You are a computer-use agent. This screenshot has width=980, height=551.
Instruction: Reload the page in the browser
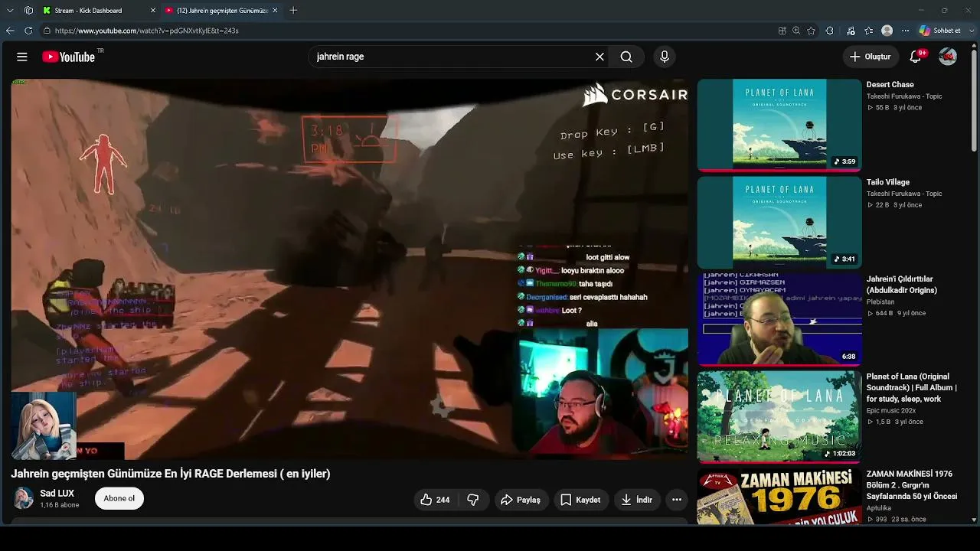28,31
